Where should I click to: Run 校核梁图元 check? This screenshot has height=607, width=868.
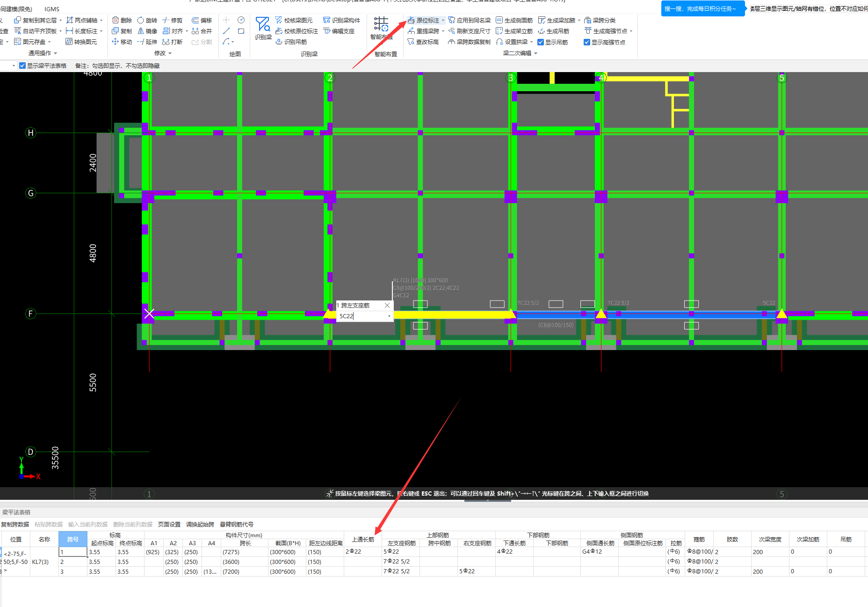[294, 20]
